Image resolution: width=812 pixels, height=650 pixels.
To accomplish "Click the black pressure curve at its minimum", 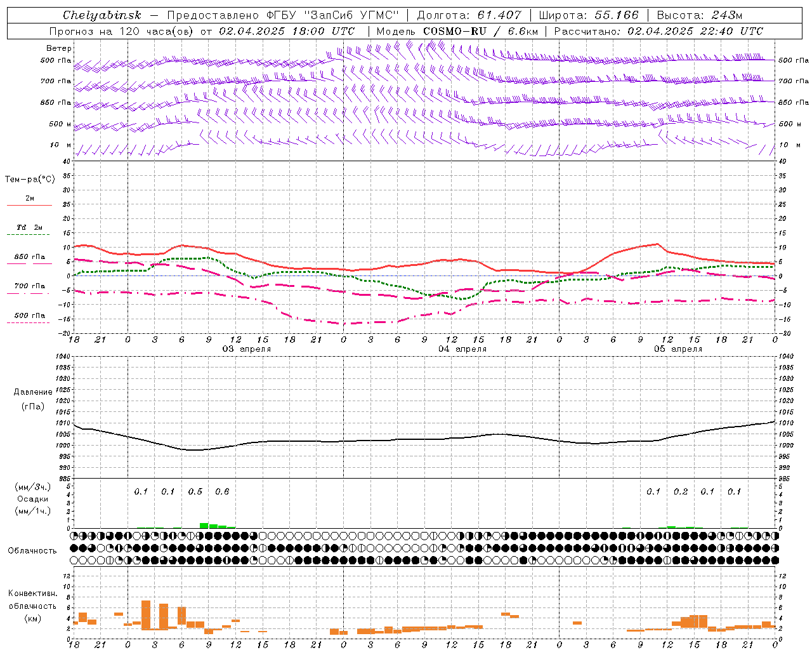I will 193,450.
